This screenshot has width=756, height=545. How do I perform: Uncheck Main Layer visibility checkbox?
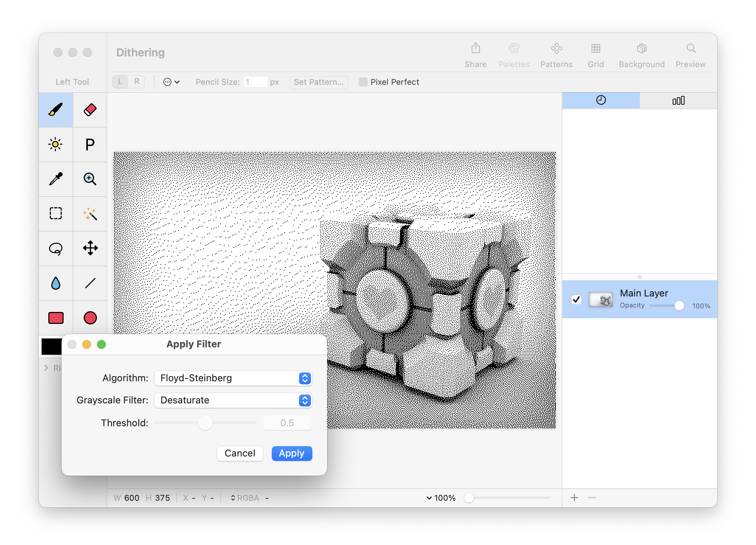click(x=576, y=299)
